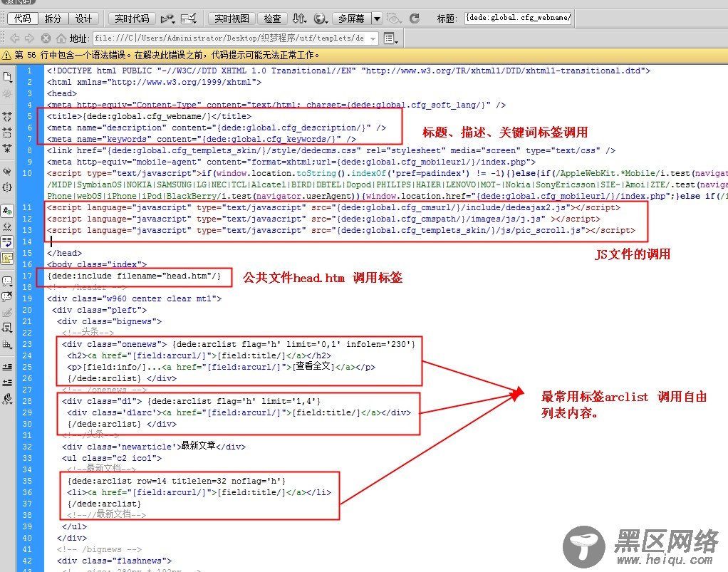Open the recent snippets menu
Screen dimensions: 728x572
[x=7, y=328]
